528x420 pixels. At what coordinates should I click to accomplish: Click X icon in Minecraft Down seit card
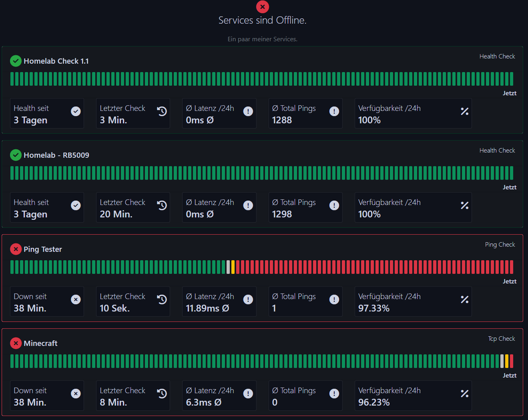76,394
